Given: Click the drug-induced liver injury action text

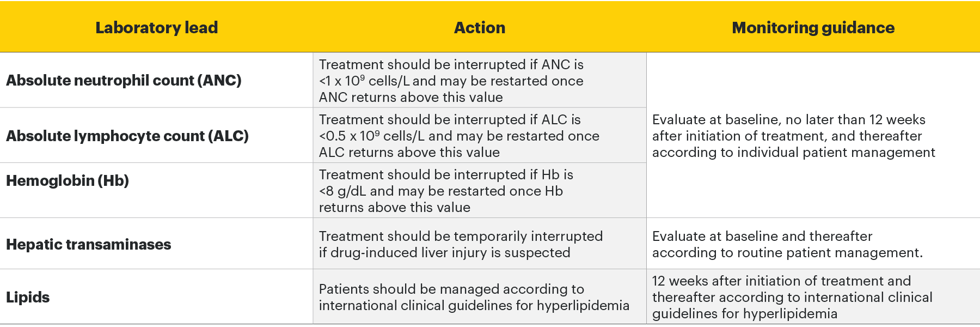Looking at the screenshot, I should coord(461,244).
